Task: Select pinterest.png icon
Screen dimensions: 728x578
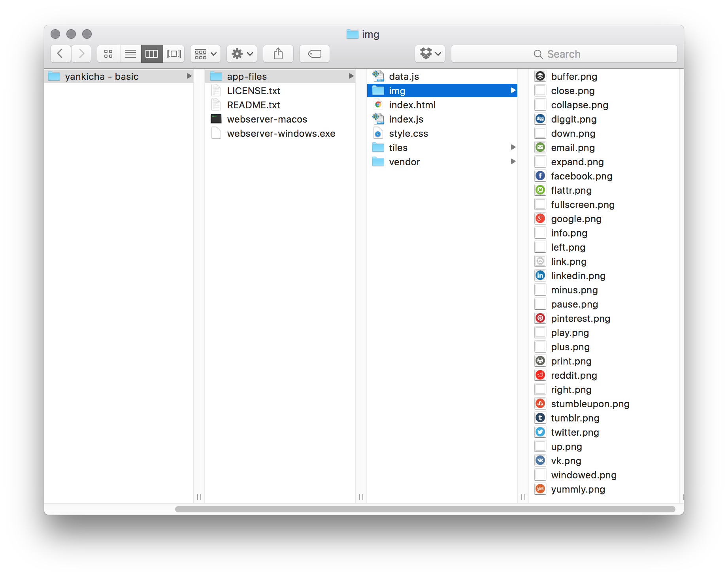Action: (540, 318)
